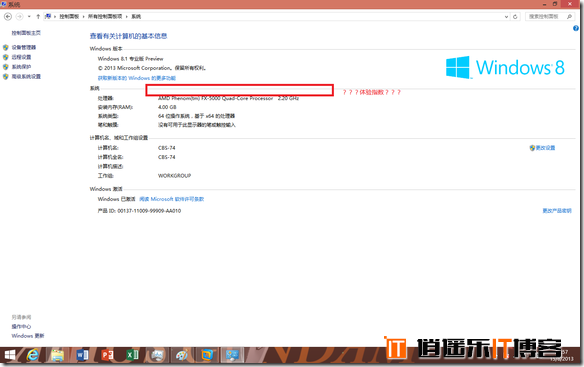This screenshot has height=367, width=584.
Task: Open the Paint palette icon on taskbar
Action: pyautogui.click(x=182, y=355)
